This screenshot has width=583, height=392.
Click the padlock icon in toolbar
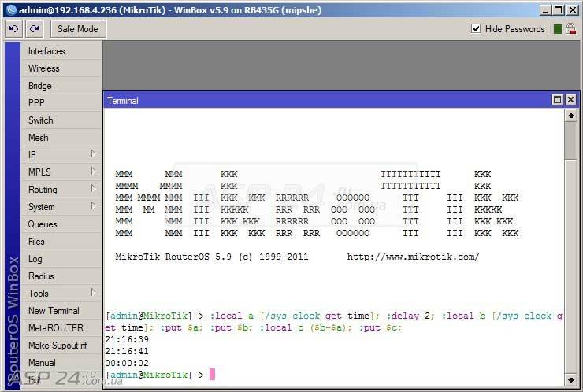coord(570,29)
